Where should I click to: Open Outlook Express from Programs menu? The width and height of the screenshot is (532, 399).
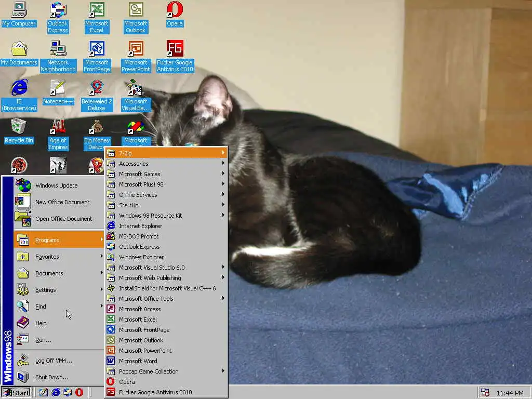166,247
